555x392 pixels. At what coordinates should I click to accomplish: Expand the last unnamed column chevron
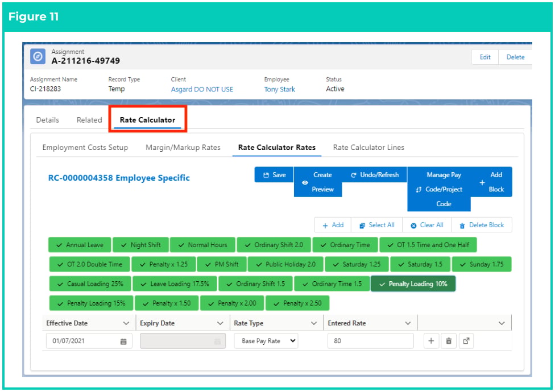[x=502, y=323]
